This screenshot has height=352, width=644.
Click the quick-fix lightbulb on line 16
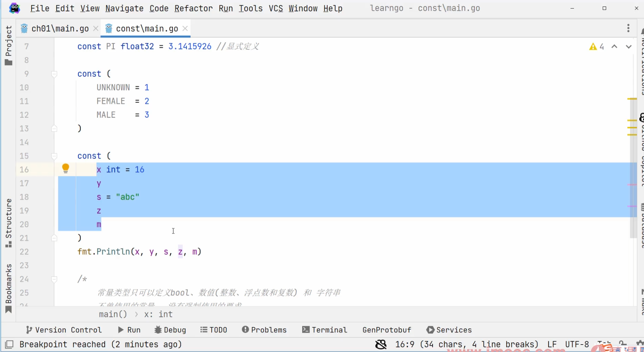coord(66,169)
